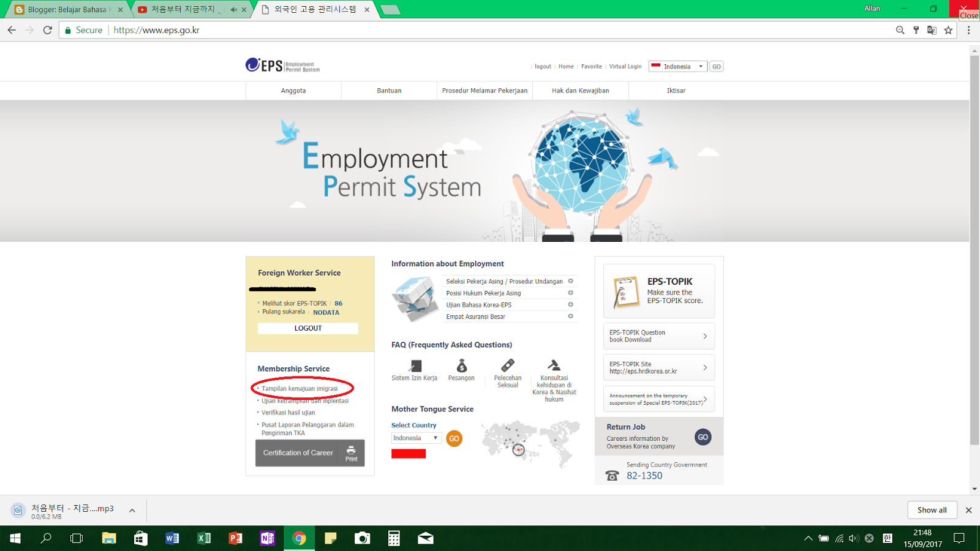
Task: Click the LOGOUT button in Foreign Worker Service
Action: 308,328
